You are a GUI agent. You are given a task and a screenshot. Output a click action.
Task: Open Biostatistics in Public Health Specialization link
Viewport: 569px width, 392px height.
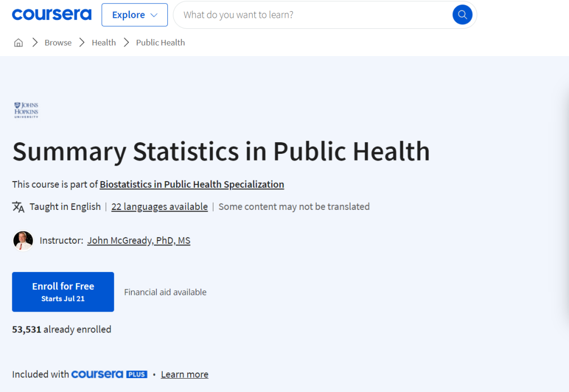192,184
